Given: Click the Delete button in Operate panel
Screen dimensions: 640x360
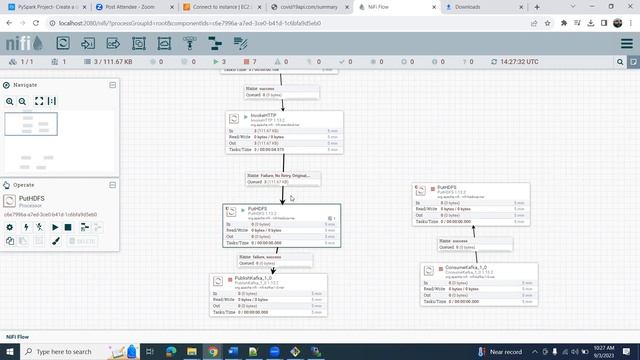Looking at the screenshot, I should click(x=82, y=241).
